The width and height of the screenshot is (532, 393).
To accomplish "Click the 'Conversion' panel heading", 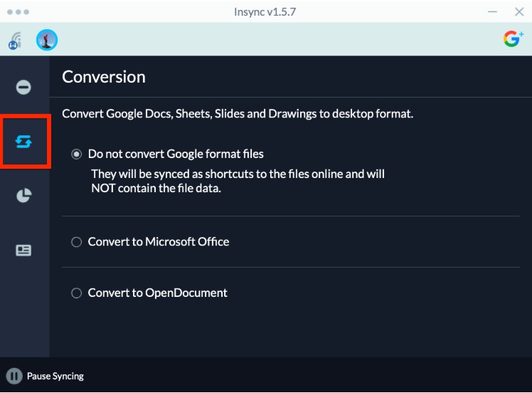I will 104,77.
